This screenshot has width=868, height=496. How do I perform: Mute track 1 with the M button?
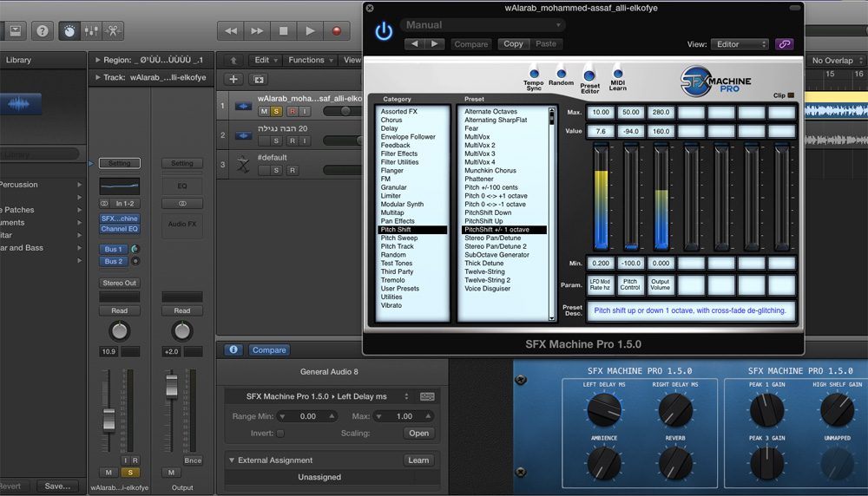(x=264, y=112)
